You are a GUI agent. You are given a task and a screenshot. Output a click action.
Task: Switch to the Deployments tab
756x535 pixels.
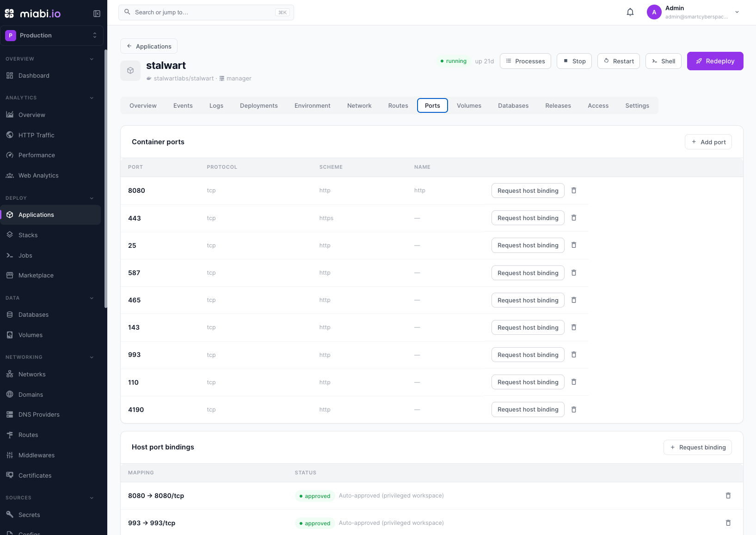click(259, 106)
